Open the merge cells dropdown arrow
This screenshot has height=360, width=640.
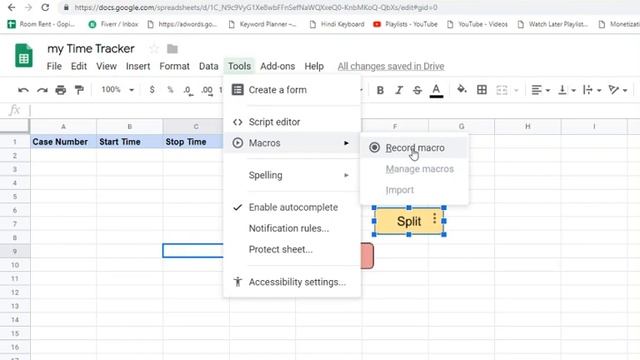(516, 90)
